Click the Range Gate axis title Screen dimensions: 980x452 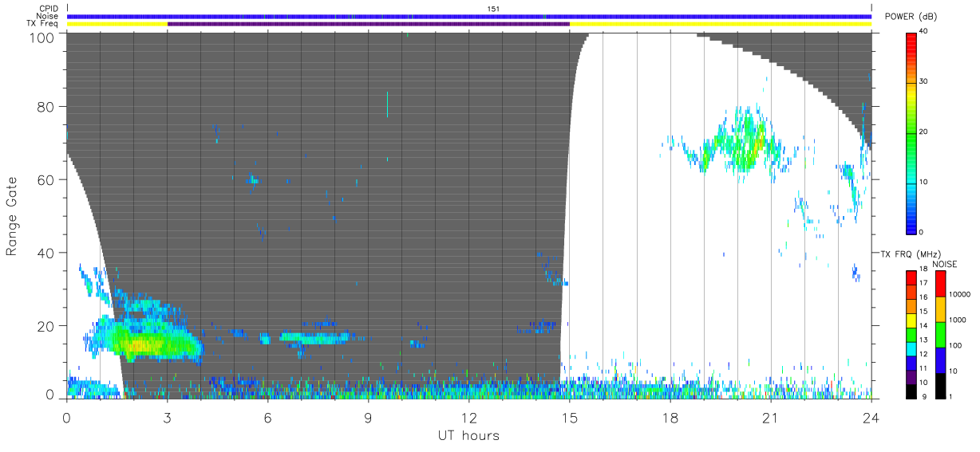pos(12,216)
